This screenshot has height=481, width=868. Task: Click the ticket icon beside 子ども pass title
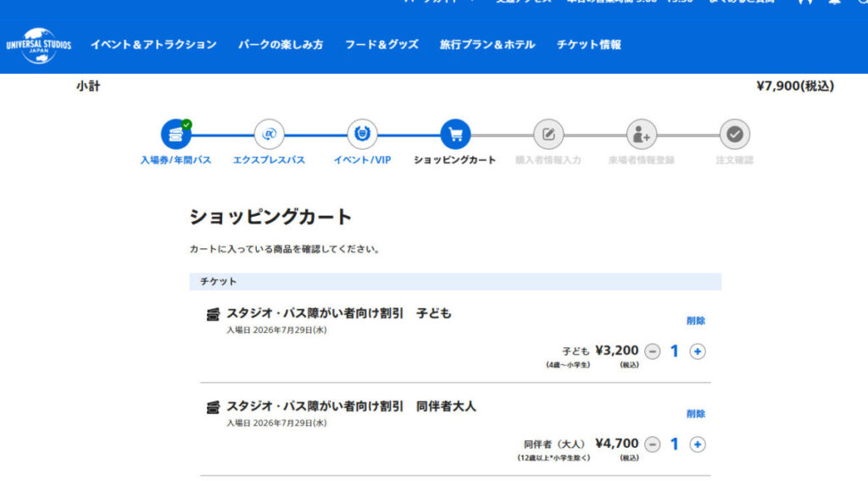tap(213, 314)
